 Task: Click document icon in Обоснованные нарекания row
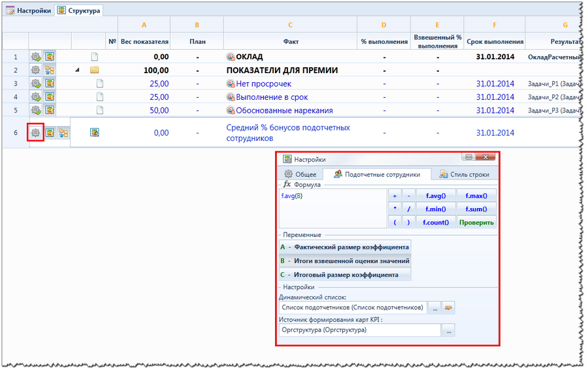tap(100, 110)
